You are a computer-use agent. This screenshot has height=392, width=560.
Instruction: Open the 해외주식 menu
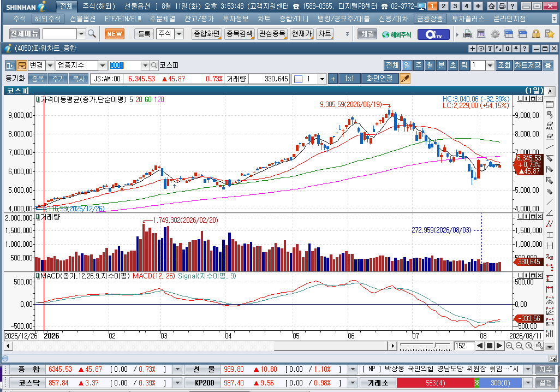[47, 19]
